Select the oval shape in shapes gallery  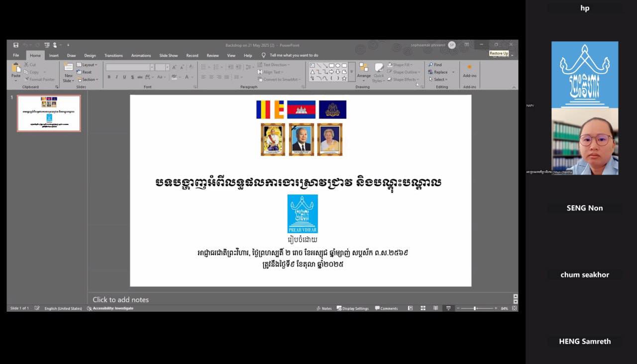pos(338,65)
